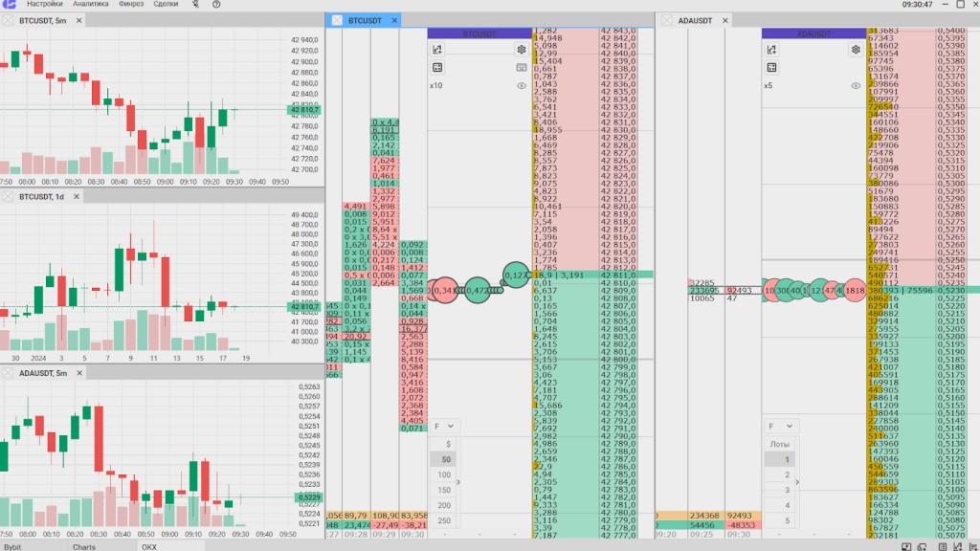Image resolution: width=980 pixels, height=551 pixels.
Task: Open the F dropdown in ADAUSDT panel
Action: 780,426
